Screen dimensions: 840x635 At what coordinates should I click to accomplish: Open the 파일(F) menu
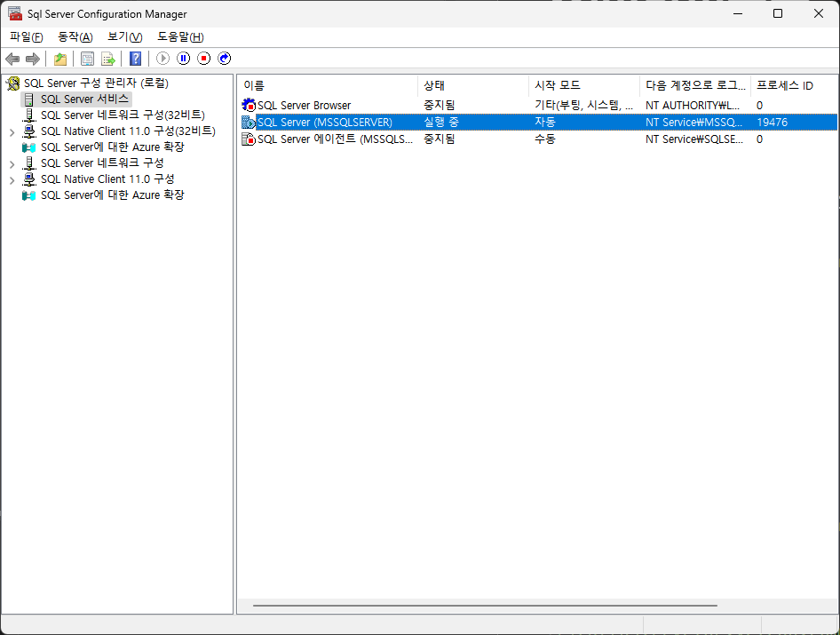coord(27,37)
